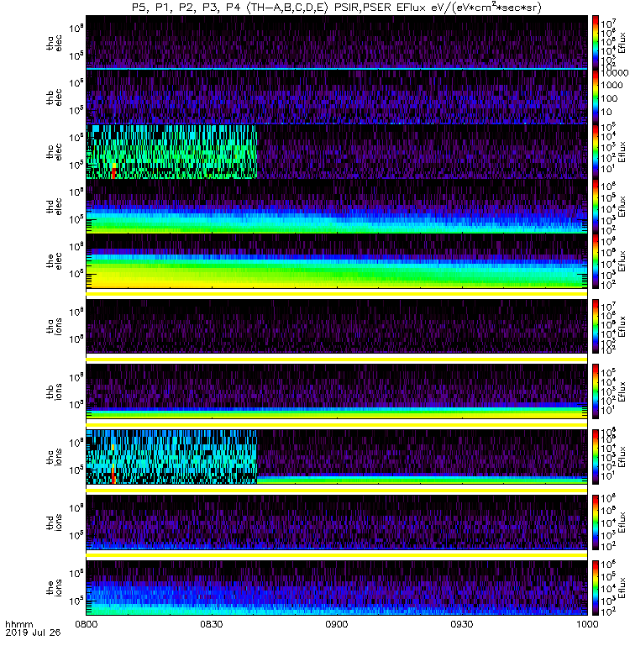630x672 pixels.
Task: Click the red spike in thc ions spectrogram
Action: point(113,475)
